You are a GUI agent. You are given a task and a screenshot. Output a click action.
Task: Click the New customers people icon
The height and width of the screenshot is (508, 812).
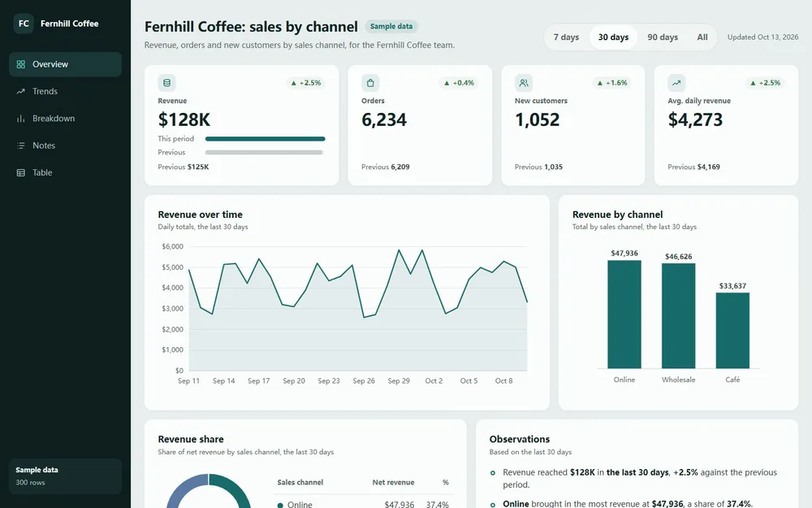[x=524, y=83]
